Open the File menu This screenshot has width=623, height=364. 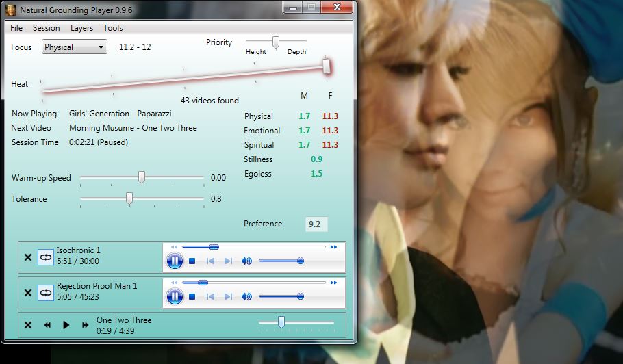tap(16, 28)
